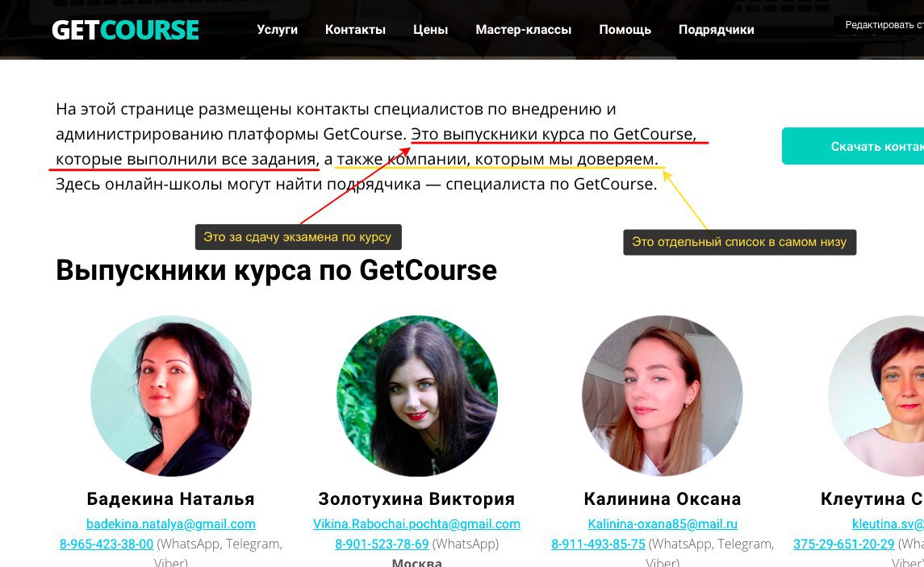Click the GetCourse logo
The width and height of the screenshot is (924, 567).
126,30
